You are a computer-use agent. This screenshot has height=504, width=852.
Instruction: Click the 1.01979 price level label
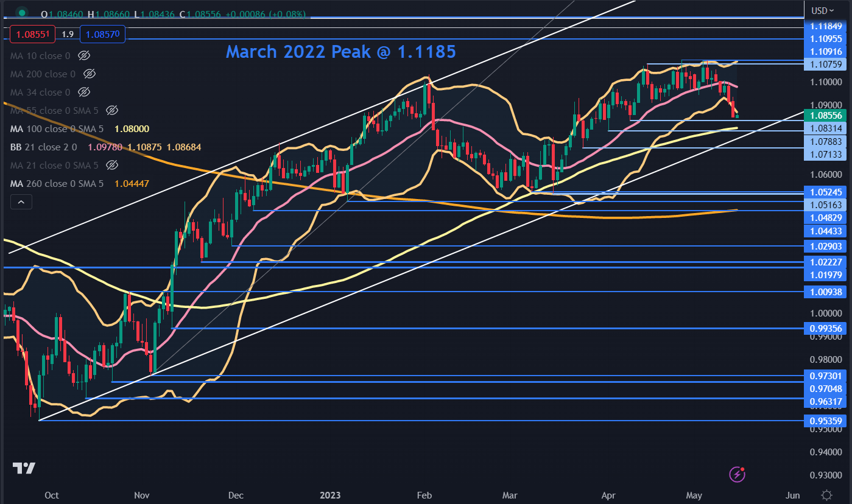(825, 275)
